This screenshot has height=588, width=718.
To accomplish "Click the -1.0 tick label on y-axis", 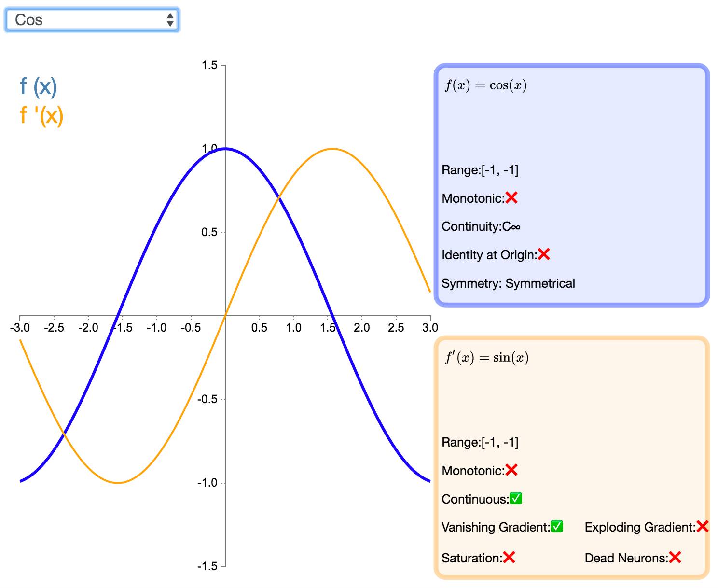I will [x=207, y=483].
